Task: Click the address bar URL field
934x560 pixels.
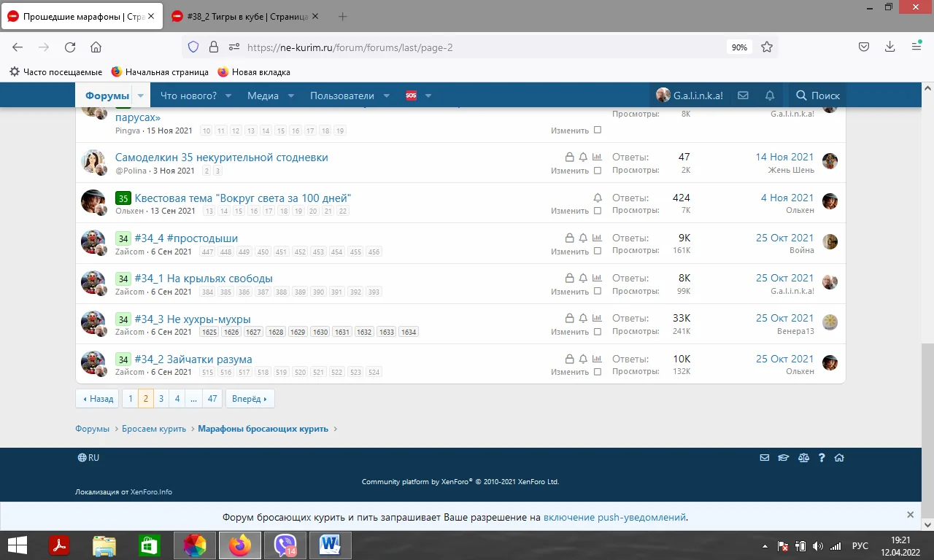Action: (x=474, y=47)
